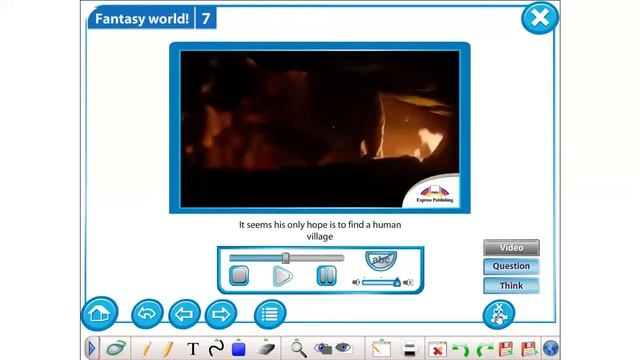Viewport: 640px width, 360px height.
Task: Undo with the green left arrow
Action: tap(461, 350)
